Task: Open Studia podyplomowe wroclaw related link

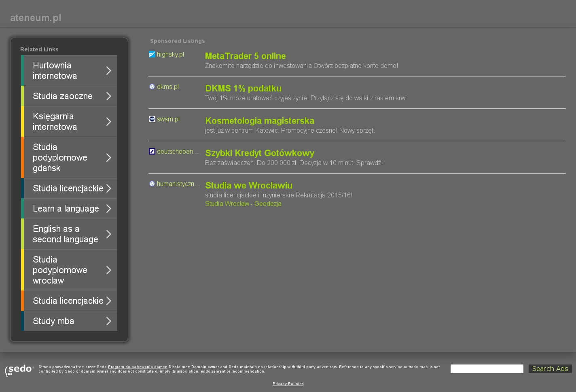Action: pos(60,270)
